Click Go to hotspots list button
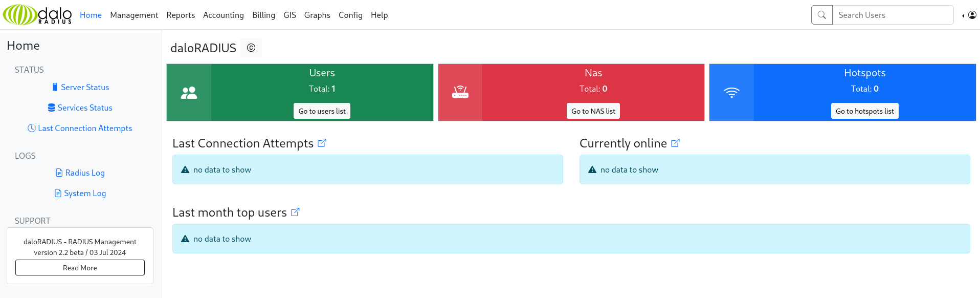This screenshot has width=980, height=298. click(865, 111)
